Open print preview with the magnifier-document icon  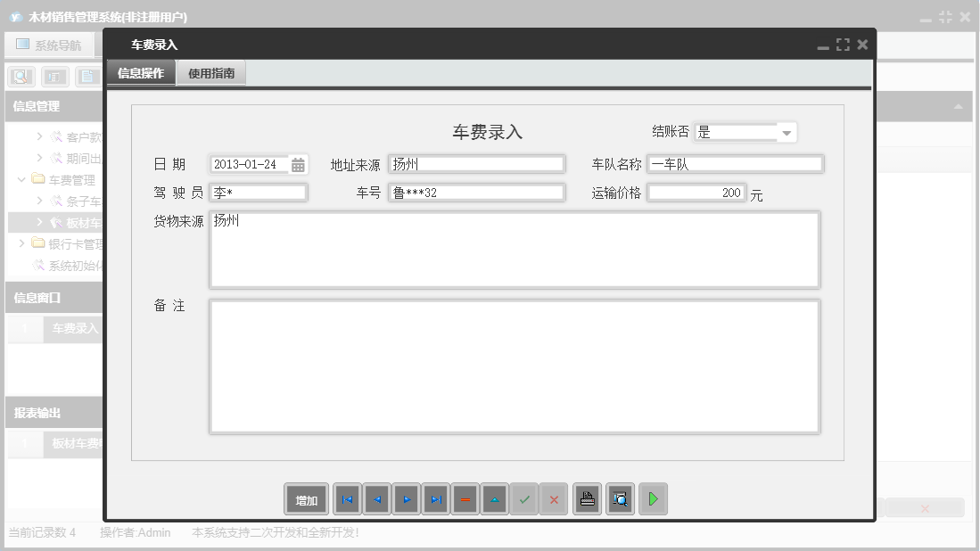coord(620,498)
